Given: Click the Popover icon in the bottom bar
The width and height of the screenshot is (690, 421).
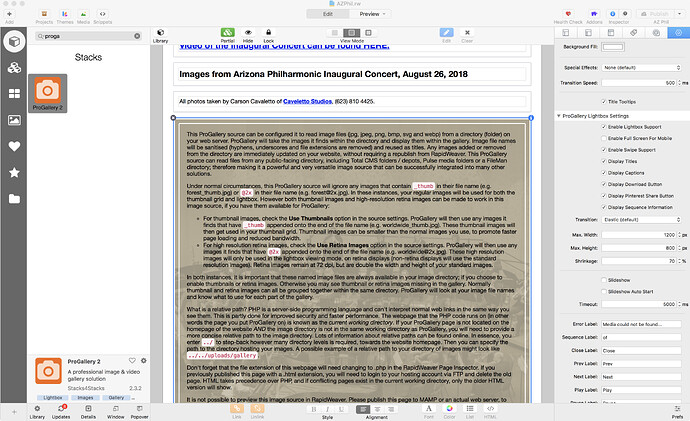Looking at the screenshot, I should (x=139, y=409).
